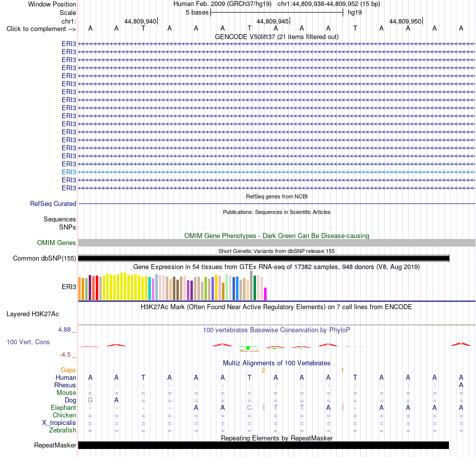The width and height of the screenshot is (476, 457).
Task: Click the black RepeatMasker repeat element bar
Action: (264, 445)
